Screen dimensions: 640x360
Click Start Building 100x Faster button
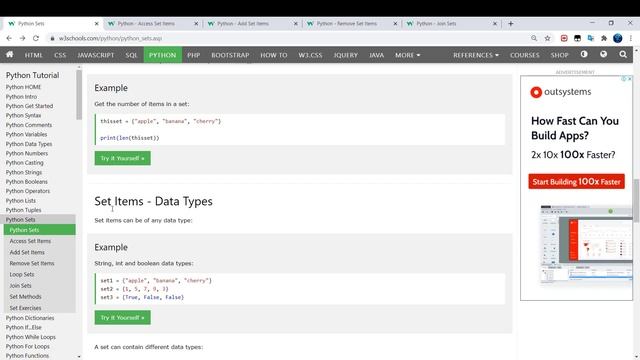click(576, 182)
